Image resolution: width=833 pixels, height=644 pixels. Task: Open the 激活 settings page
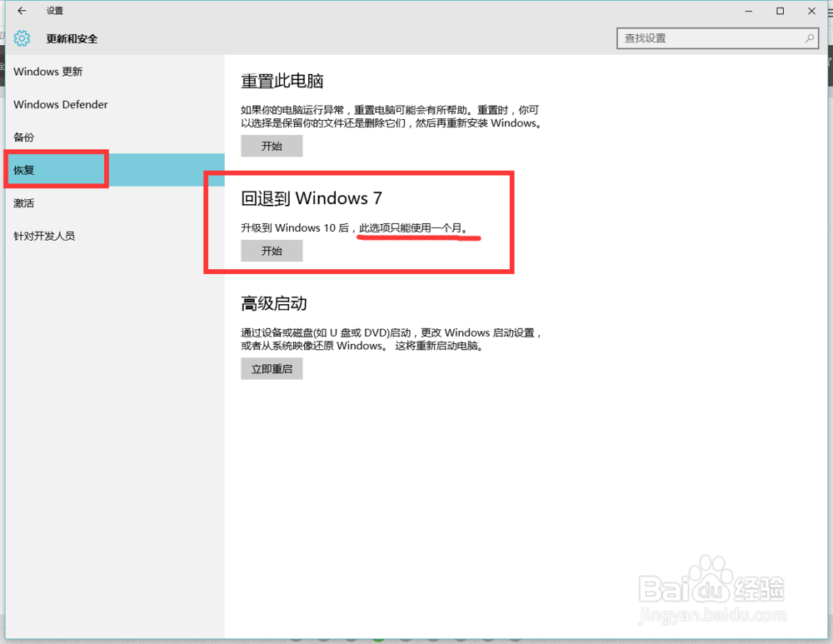point(23,202)
